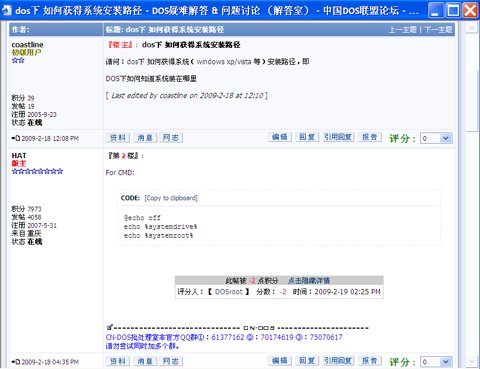This screenshot has height=369, width=480.
Task: Click 报告 button in HAT's post
Action: coord(370,360)
